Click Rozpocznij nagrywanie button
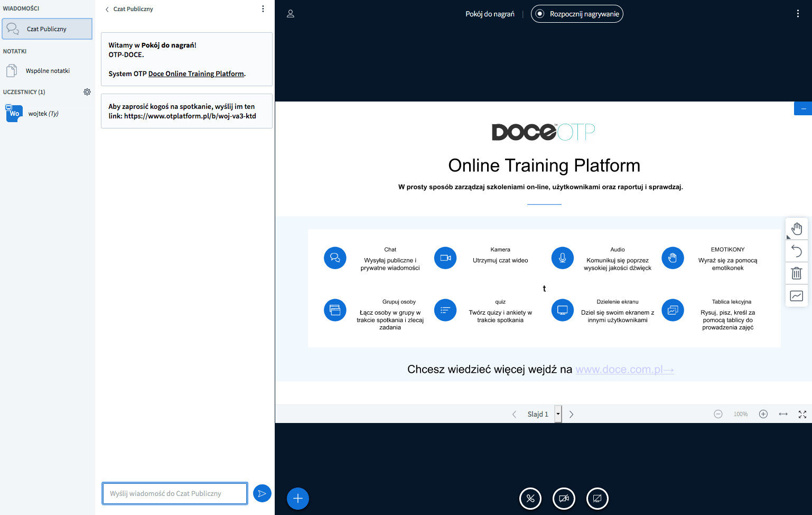Image resolution: width=812 pixels, height=515 pixels. point(577,14)
